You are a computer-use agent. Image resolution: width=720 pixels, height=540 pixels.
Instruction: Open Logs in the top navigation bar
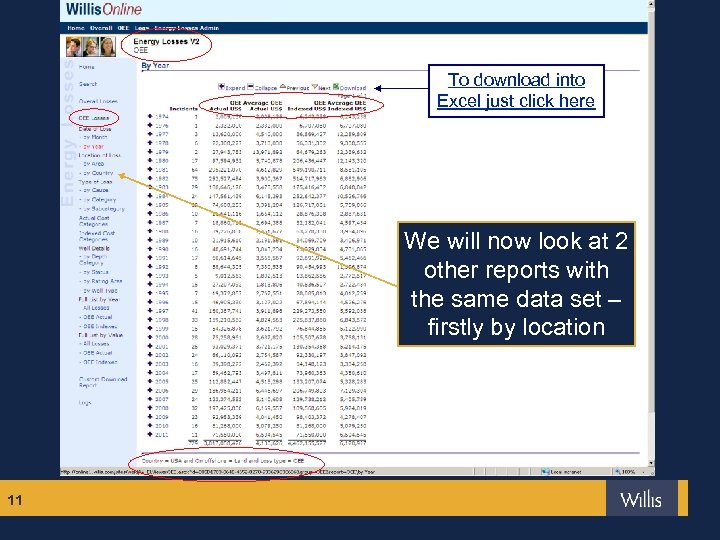(141, 28)
